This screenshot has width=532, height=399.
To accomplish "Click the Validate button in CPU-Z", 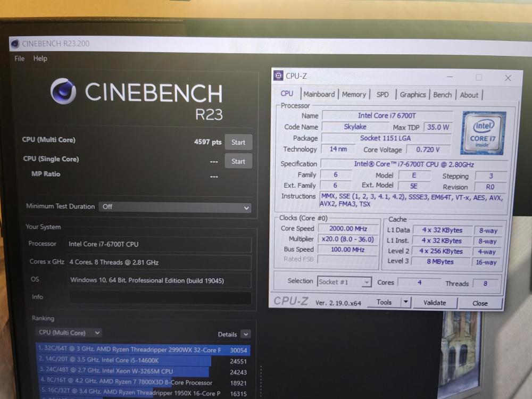I will (435, 303).
